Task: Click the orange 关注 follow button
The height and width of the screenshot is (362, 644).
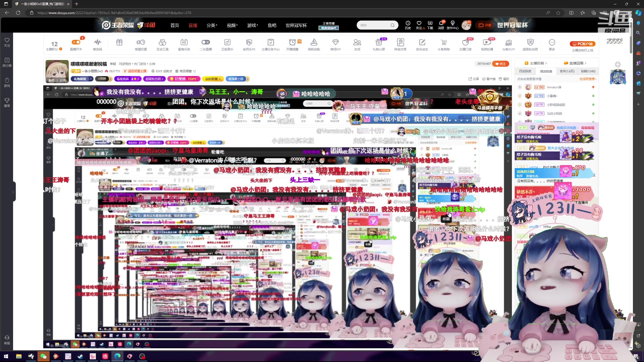Action: click(x=500, y=63)
